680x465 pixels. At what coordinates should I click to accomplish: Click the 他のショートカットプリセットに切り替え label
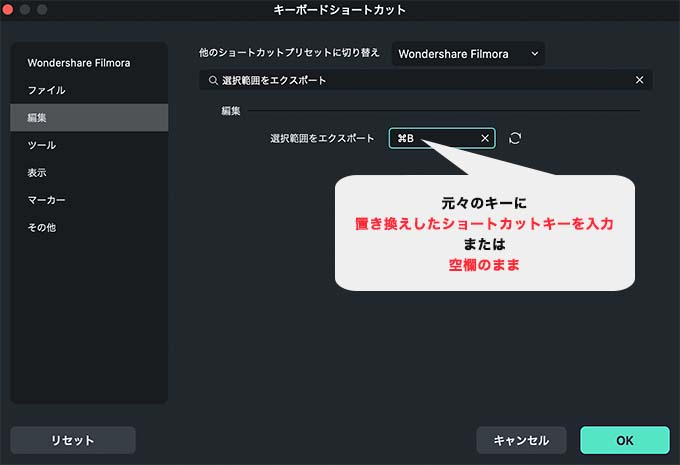pos(289,53)
